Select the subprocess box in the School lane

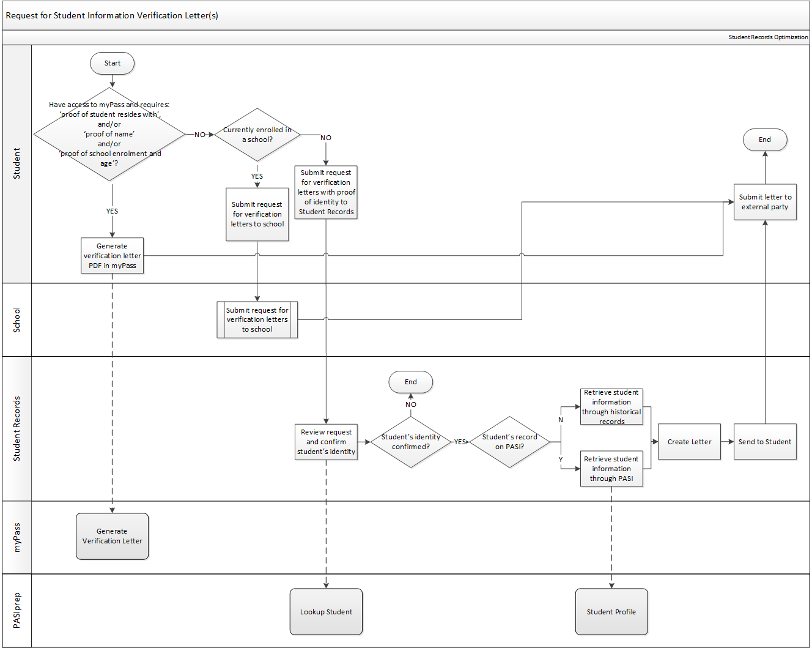coord(257,319)
